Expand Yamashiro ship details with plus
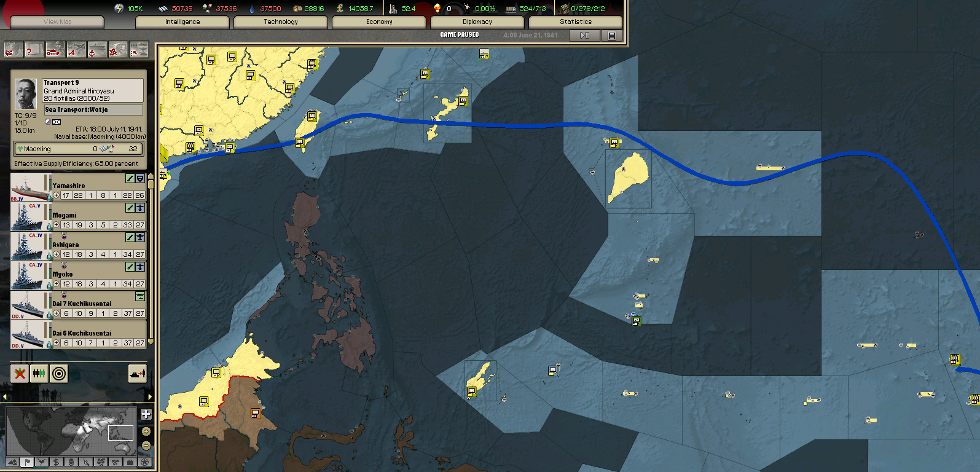Image resolution: width=980 pixels, height=472 pixels. (56, 195)
